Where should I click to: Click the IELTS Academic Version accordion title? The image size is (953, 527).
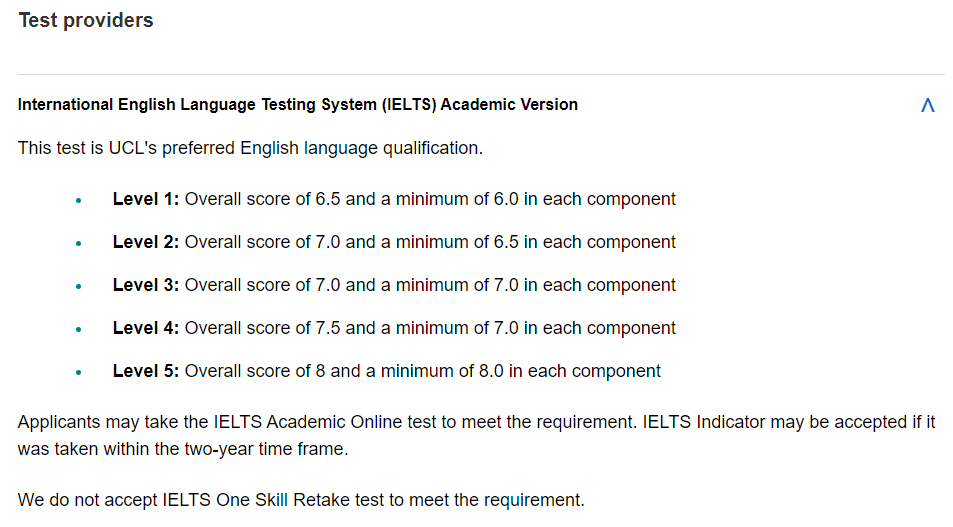coord(298,105)
